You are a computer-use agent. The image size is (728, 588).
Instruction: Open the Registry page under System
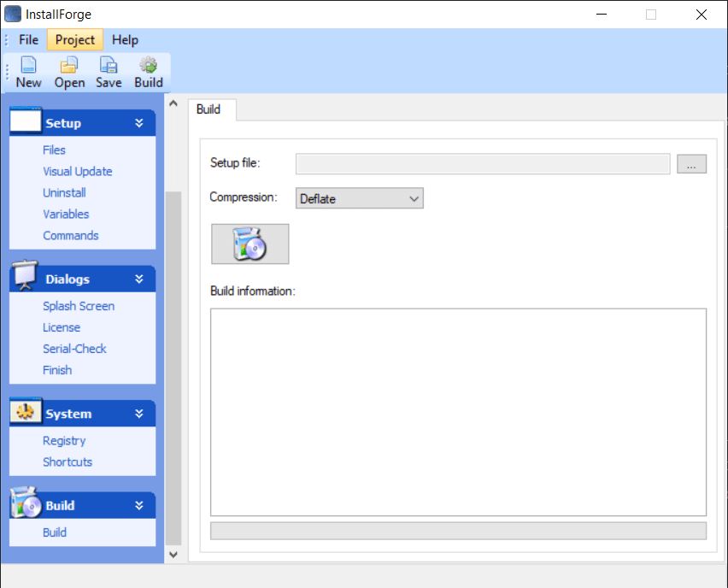click(x=64, y=441)
